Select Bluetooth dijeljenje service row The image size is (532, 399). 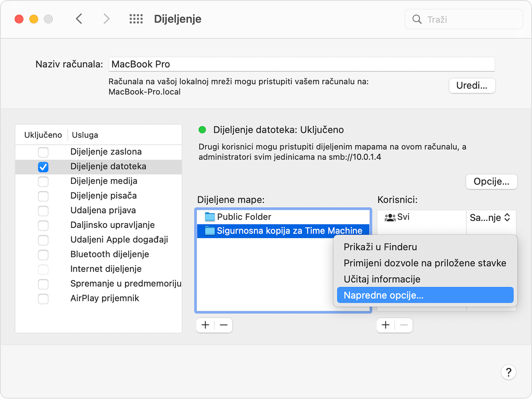point(98,254)
